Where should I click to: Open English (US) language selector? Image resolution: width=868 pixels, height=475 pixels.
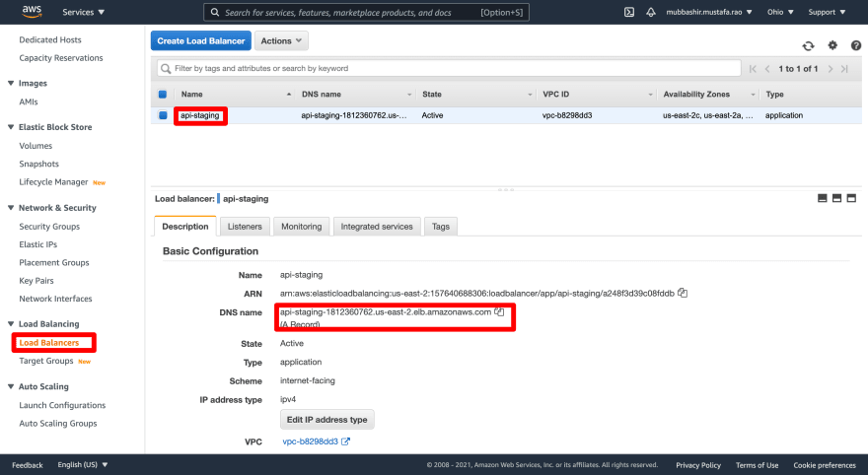(x=83, y=464)
